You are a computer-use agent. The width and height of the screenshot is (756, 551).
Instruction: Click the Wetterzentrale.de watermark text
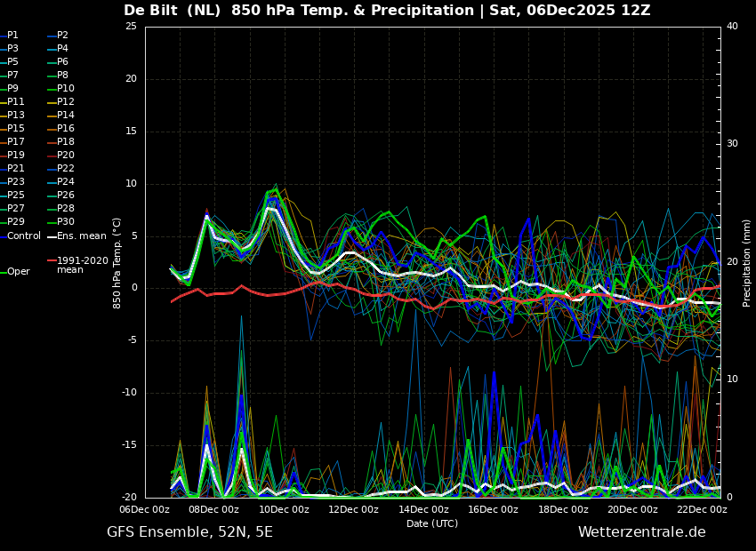pyautogui.click(x=641, y=532)
